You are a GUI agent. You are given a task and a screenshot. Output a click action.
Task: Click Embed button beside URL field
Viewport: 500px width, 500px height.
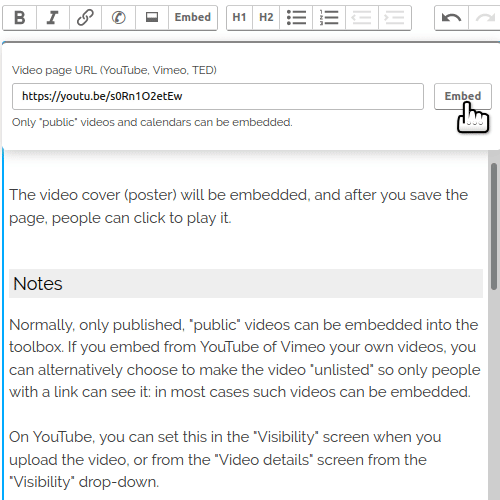coord(463,96)
